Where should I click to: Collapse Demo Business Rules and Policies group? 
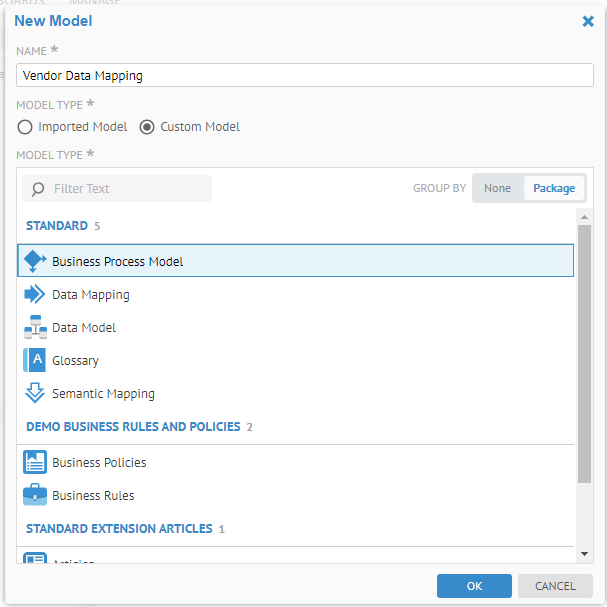[x=133, y=426]
